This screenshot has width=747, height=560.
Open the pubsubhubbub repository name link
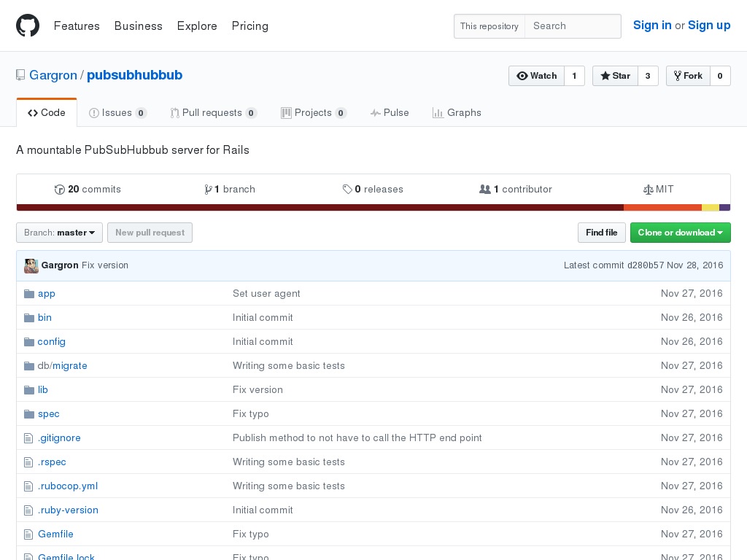(x=134, y=75)
